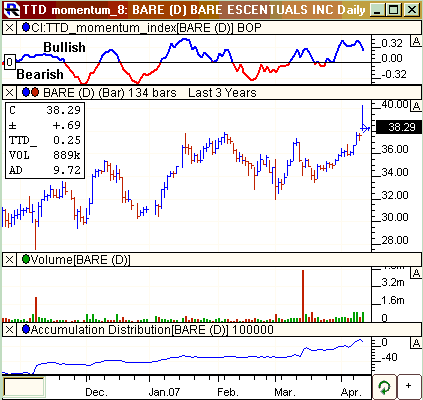Click the 'Last 3 Years' label
The image size is (423, 400).
point(222,93)
